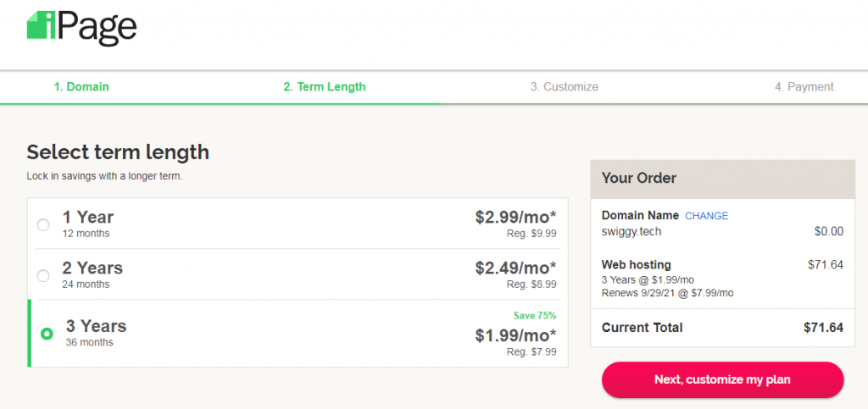Click the swiggy.tech domain name

[631, 231]
